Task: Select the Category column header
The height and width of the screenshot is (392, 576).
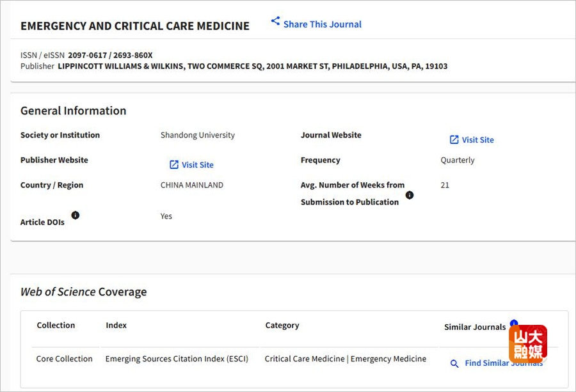Action: (x=282, y=325)
